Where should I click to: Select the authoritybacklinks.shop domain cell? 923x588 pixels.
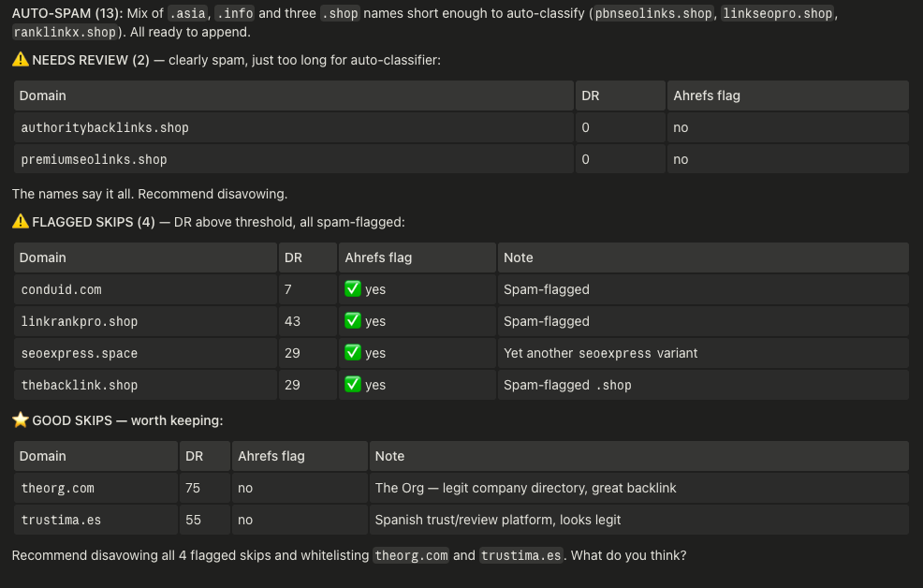294,127
